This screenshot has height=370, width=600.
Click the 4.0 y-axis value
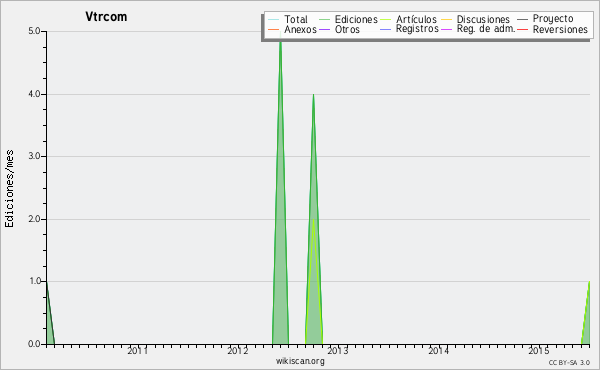34,94
